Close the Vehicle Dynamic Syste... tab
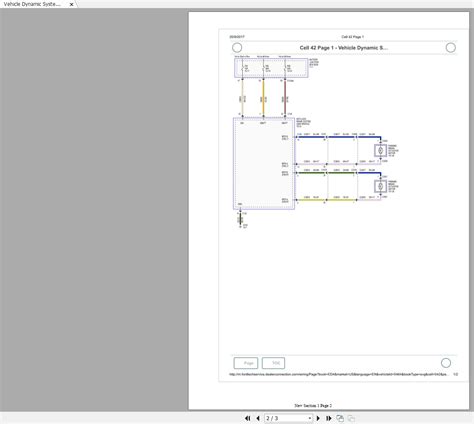This screenshot has width=474, height=424. tap(71, 5)
